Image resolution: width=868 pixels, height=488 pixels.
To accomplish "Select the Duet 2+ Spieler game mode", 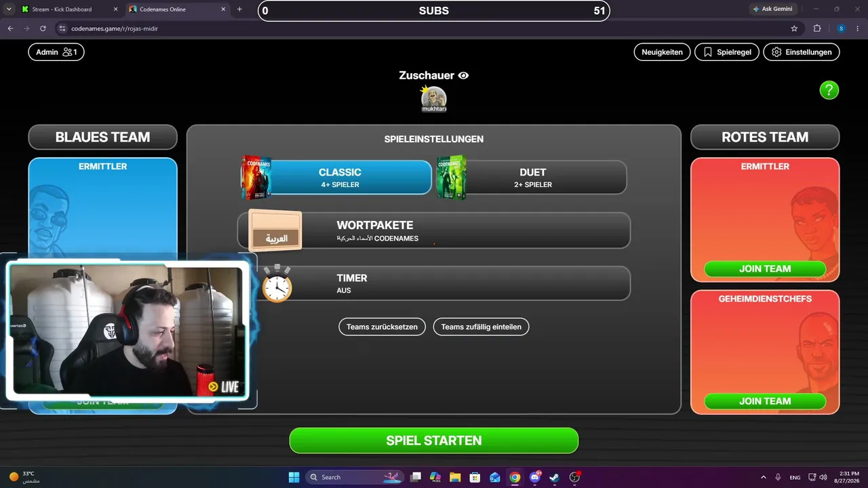I will [532, 178].
